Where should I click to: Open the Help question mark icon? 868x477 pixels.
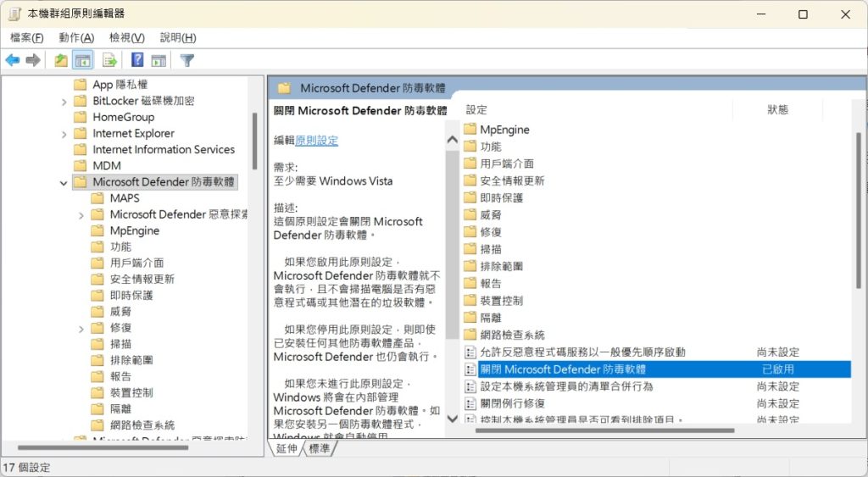137,60
